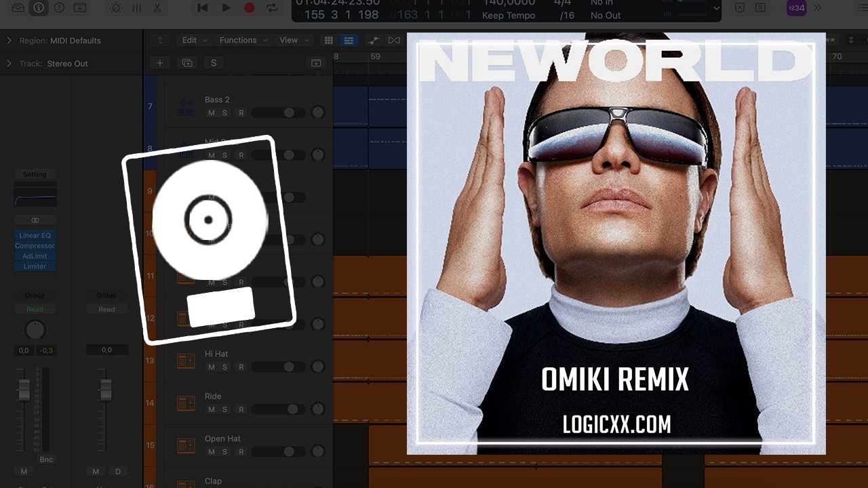Toggle the purple 1234 Count-in button
The image size is (868, 488).
coord(796,7)
